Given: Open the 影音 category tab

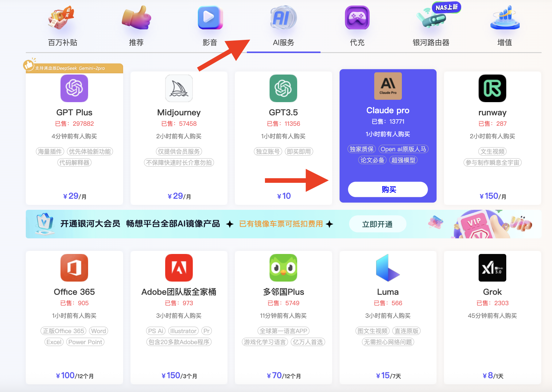Looking at the screenshot, I should point(210,42).
